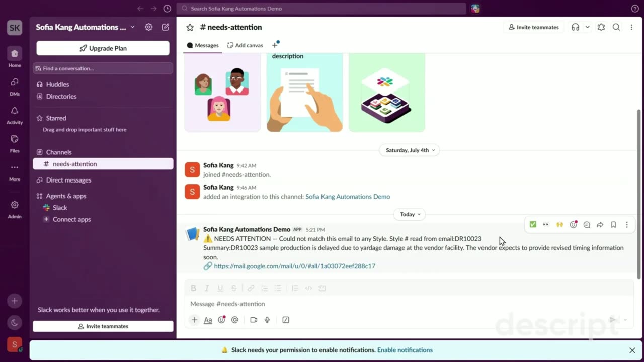Open channel more actions menu
644x362 pixels.
631,27
